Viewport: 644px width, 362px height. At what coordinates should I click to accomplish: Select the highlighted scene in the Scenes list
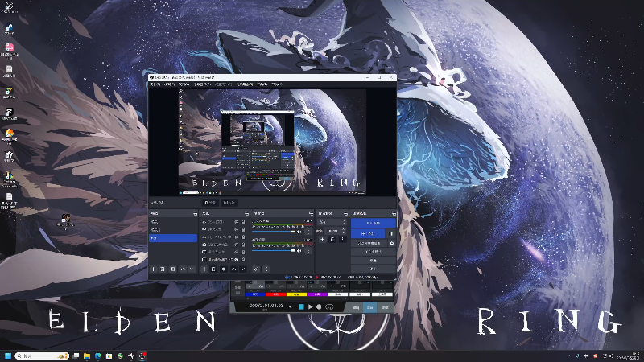173,238
